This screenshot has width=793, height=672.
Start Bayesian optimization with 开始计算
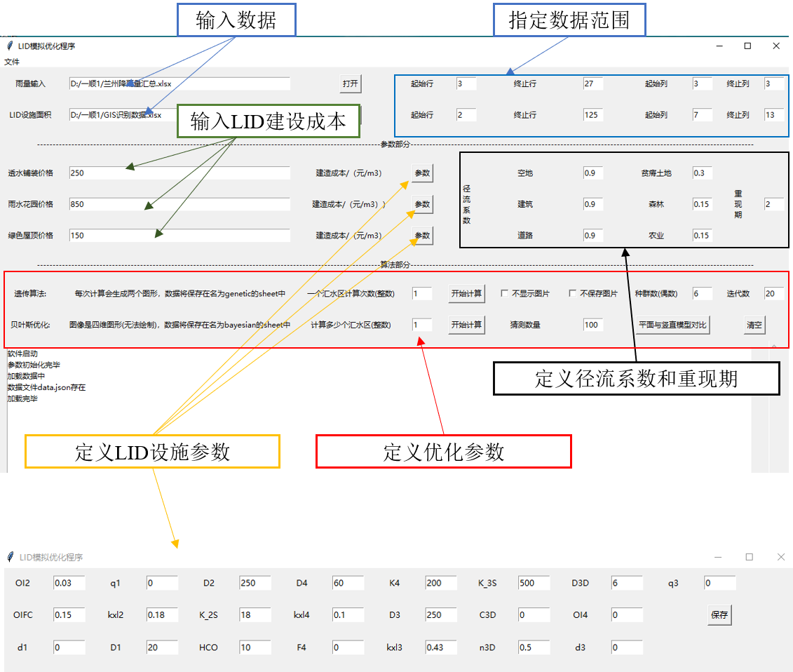pos(466,325)
